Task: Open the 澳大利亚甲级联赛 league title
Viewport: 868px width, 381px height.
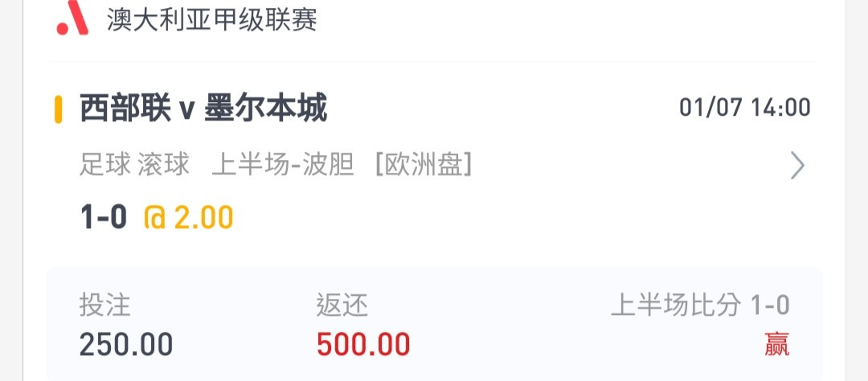Action: coord(212,20)
